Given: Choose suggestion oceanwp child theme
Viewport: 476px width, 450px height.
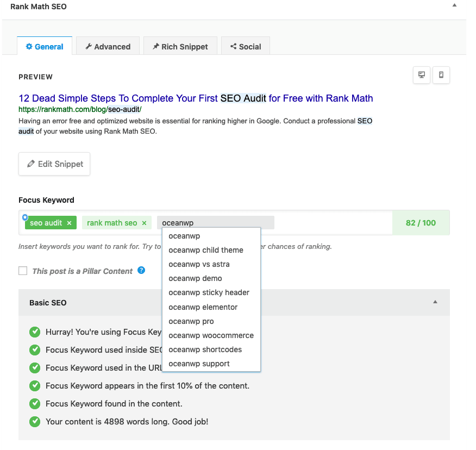Looking at the screenshot, I should (211, 250).
